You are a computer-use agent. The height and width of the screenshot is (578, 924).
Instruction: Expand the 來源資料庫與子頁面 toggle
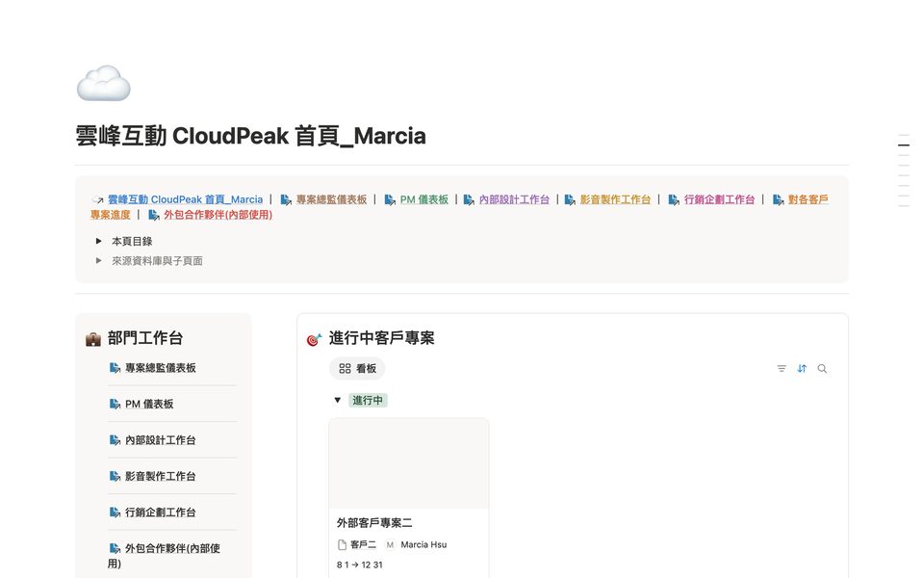[x=99, y=260]
